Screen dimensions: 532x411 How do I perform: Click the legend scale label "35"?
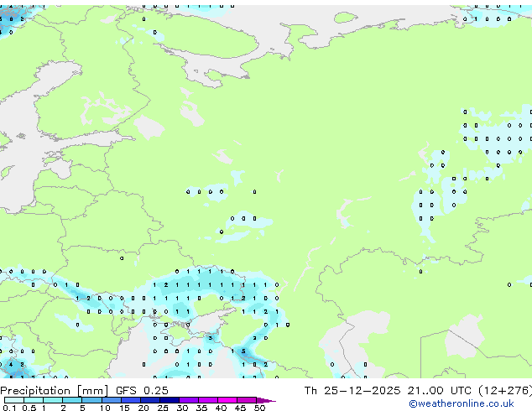[202, 408]
